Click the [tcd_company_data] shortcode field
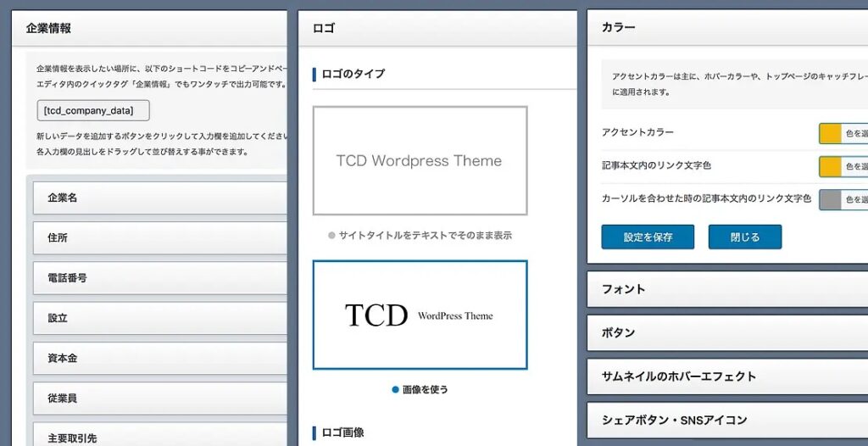 [93, 110]
